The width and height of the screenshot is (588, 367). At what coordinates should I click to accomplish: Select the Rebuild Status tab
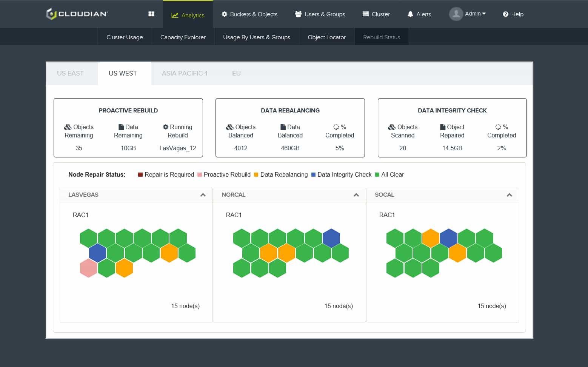pos(382,37)
